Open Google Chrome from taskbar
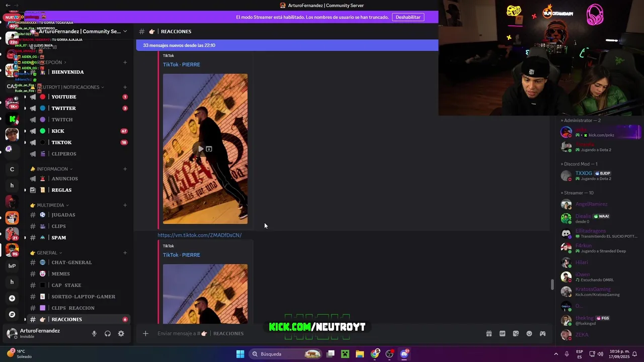Image resolution: width=644 pixels, height=362 pixels. click(375, 354)
